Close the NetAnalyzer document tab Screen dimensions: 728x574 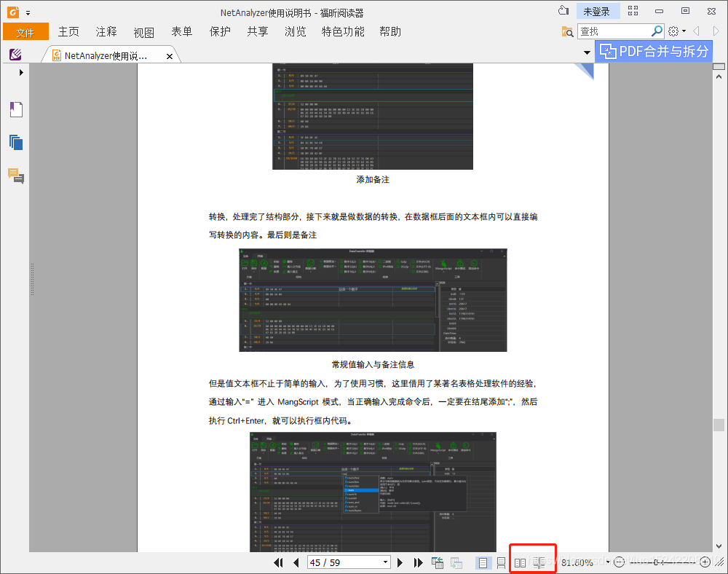[x=170, y=56]
